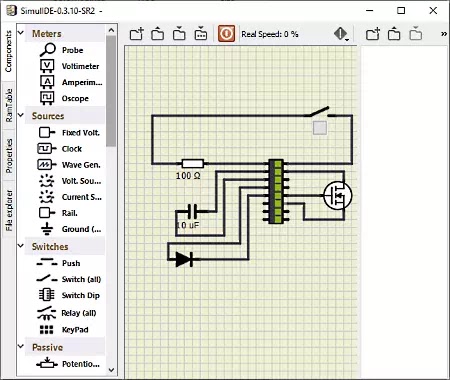The width and height of the screenshot is (450, 380).
Task: Open the File explorer tab
Action: click(x=8, y=210)
